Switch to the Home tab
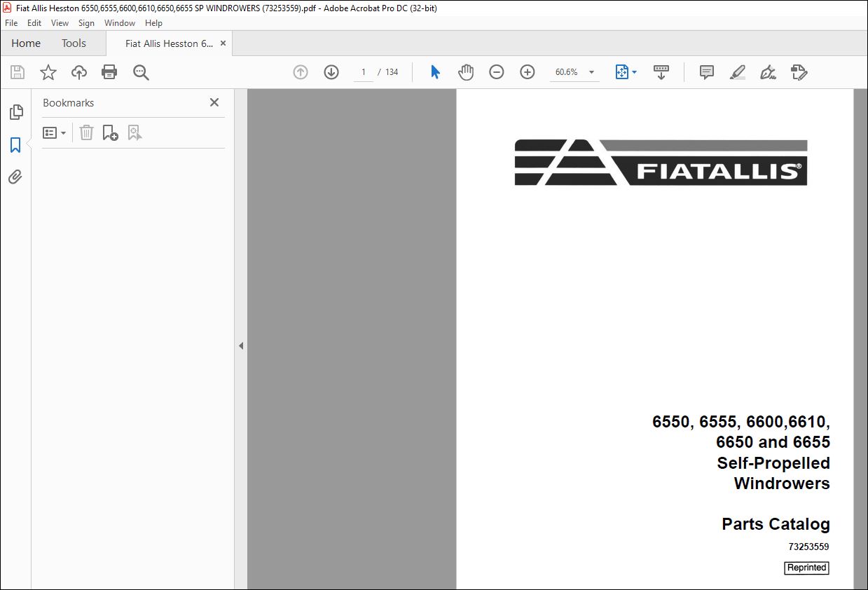Viewport: 868px width, 590px height. [x=26, y=43]
